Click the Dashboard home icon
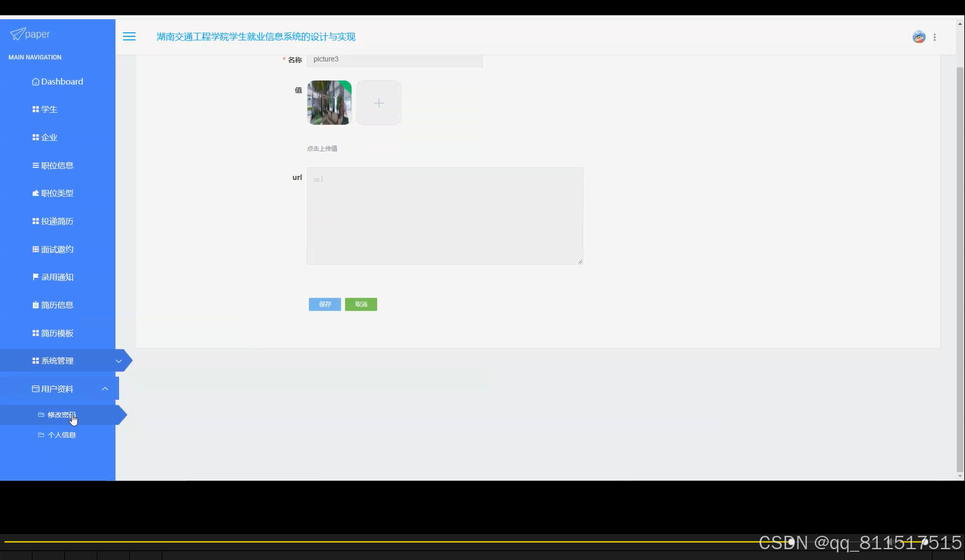This screenshot has width=965, height=560. pyautogui.click(x=36, y=81)
